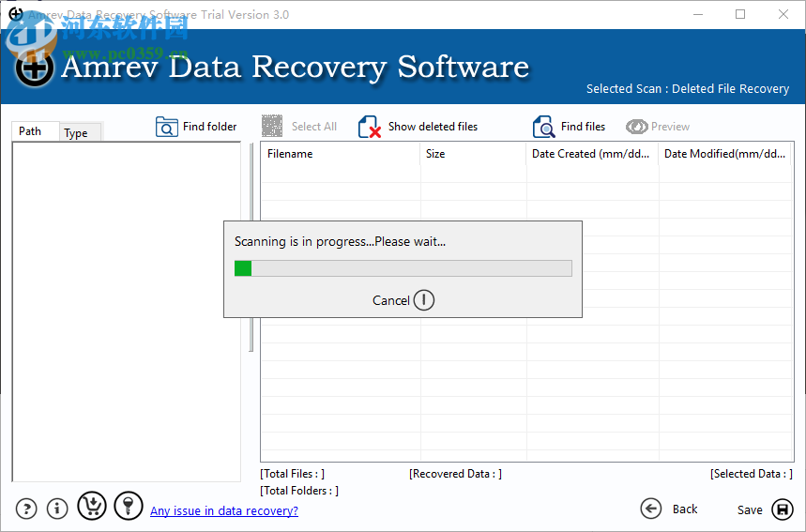Click the Find files label
The height and width of the screenshot is (532, 806).
pyautogui.click(x=583, y=127)
